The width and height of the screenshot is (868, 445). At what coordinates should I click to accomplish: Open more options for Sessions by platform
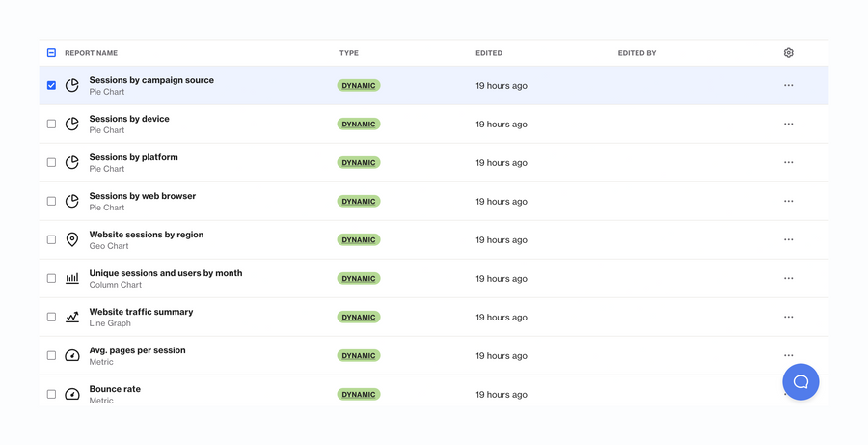(788, 162)
